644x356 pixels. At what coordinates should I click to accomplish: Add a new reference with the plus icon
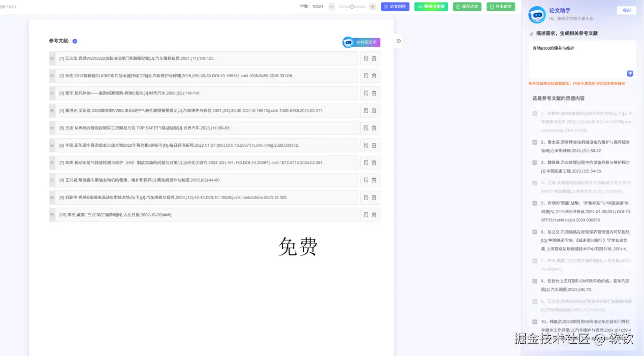[75, 41]
